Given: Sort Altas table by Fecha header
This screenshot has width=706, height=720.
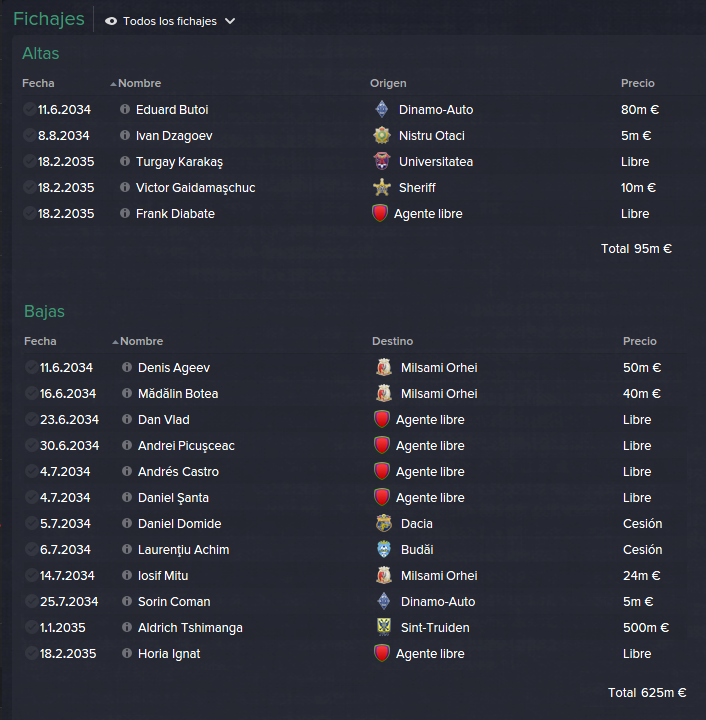Looking at the screenshot, I should pos(38,83).
